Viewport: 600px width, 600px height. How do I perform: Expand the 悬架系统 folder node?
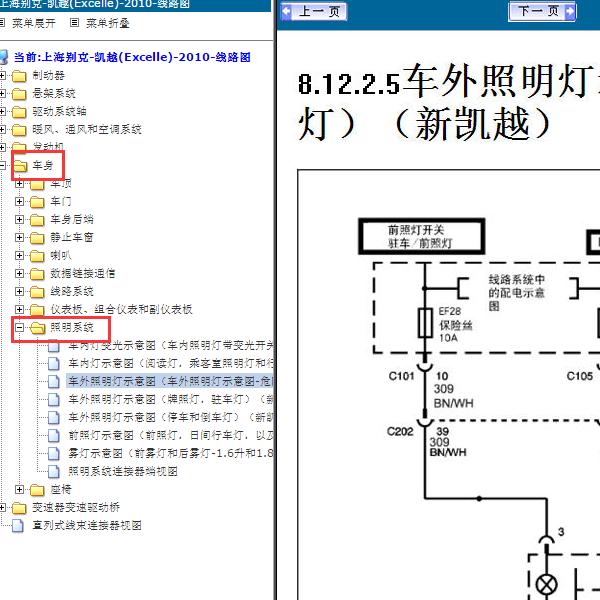click(2, 93)
